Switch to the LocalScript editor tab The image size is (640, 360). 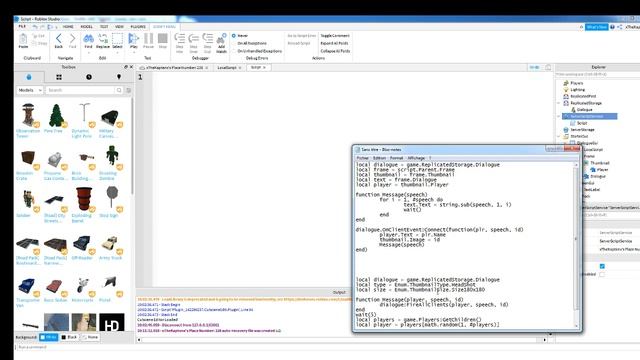pos(229,68)
